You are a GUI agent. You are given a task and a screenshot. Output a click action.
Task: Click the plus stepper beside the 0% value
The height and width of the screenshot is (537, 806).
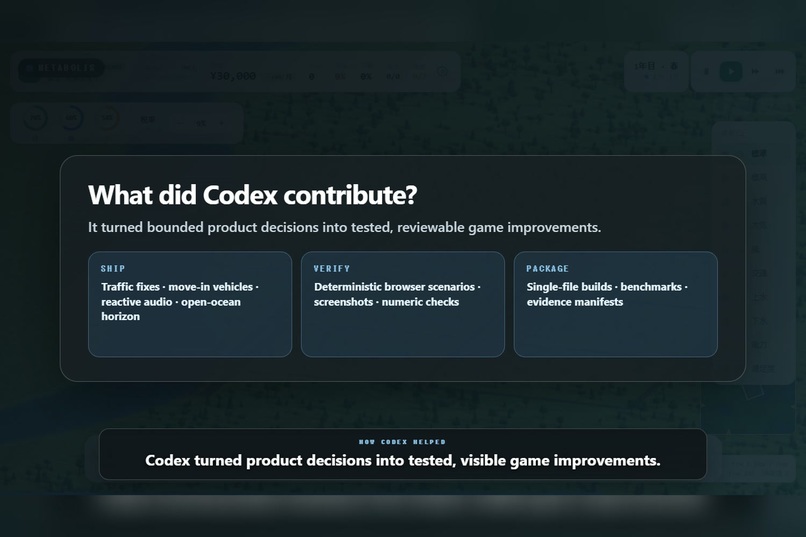point(222,123)
